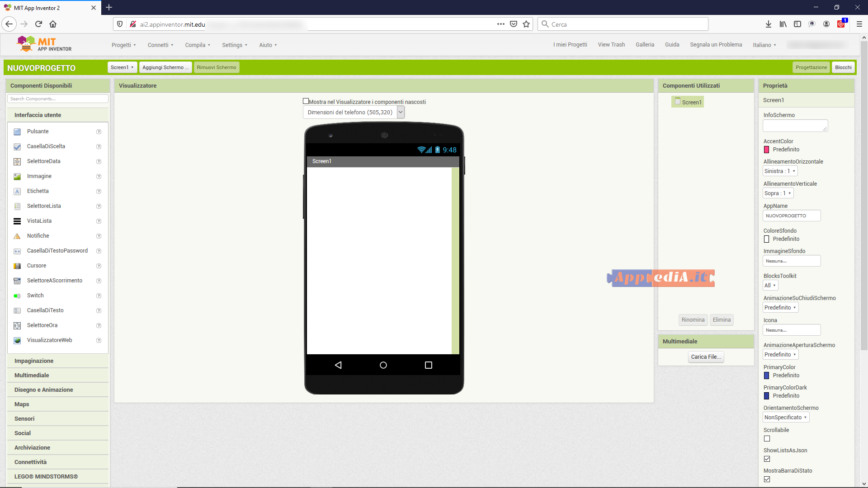Select the CasellaDiTestoPassword component icon
The height and width of the screenshot is (488, 868).
[x=17, y=251]
